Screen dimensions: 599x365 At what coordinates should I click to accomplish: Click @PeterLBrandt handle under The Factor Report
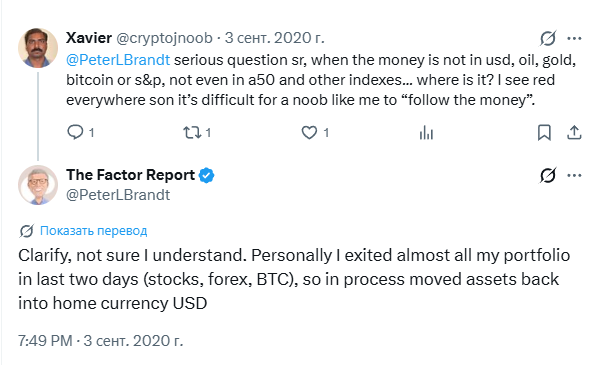tap(118, 195)
